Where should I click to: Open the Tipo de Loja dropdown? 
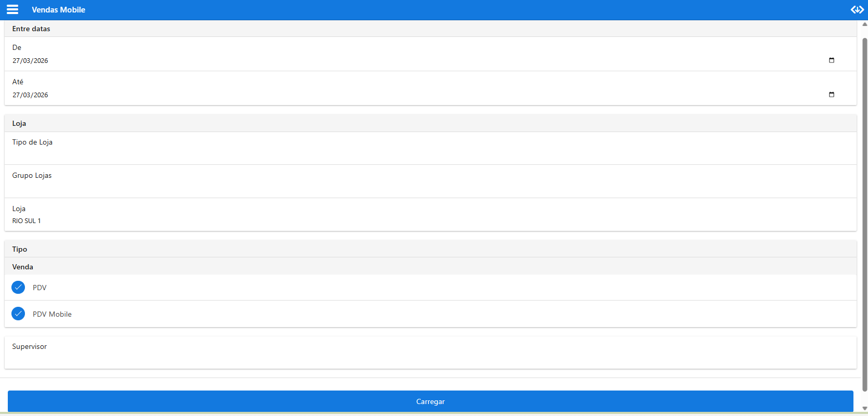430,149
